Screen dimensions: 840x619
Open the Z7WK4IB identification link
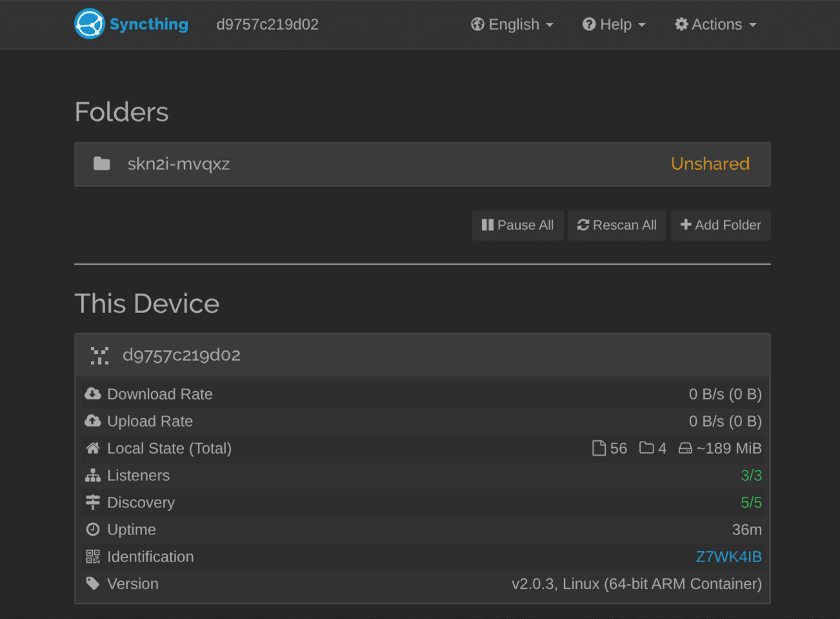(x=728, y=556)
